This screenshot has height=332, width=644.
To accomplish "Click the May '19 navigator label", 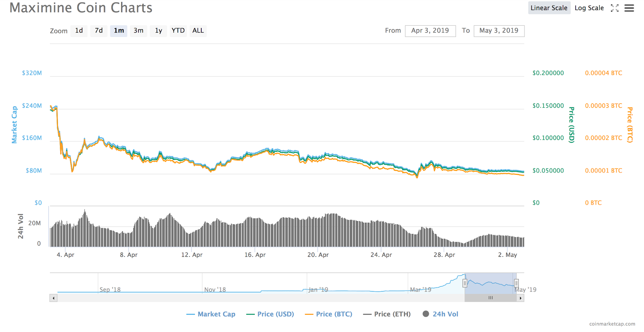I will (x=525, y=290).
